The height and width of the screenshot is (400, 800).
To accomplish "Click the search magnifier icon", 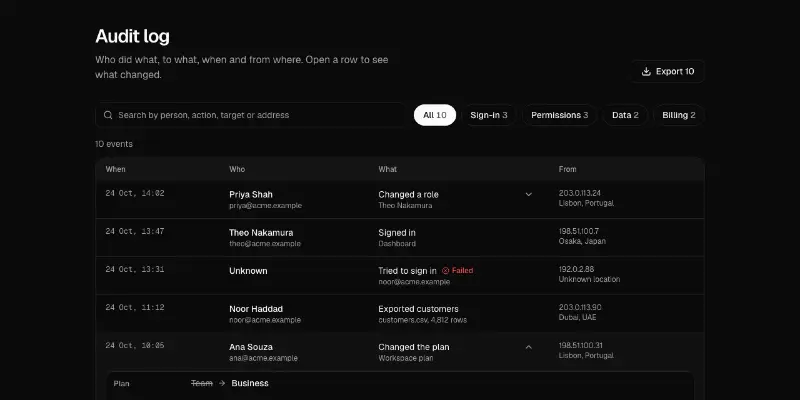I will pyautogui.click(x=108, y=115).
